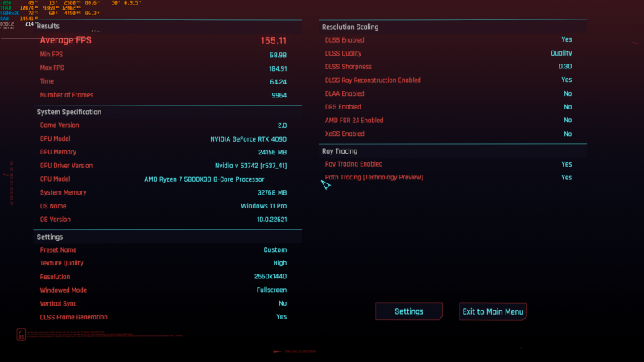Select DLSS Quality value Quality

[561, 53]
